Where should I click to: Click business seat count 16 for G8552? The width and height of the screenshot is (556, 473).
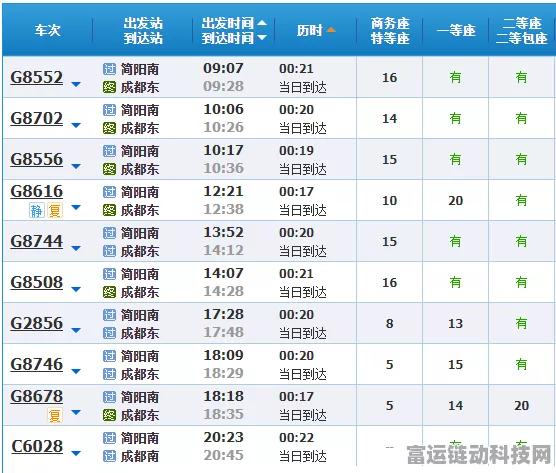(389, 77)
